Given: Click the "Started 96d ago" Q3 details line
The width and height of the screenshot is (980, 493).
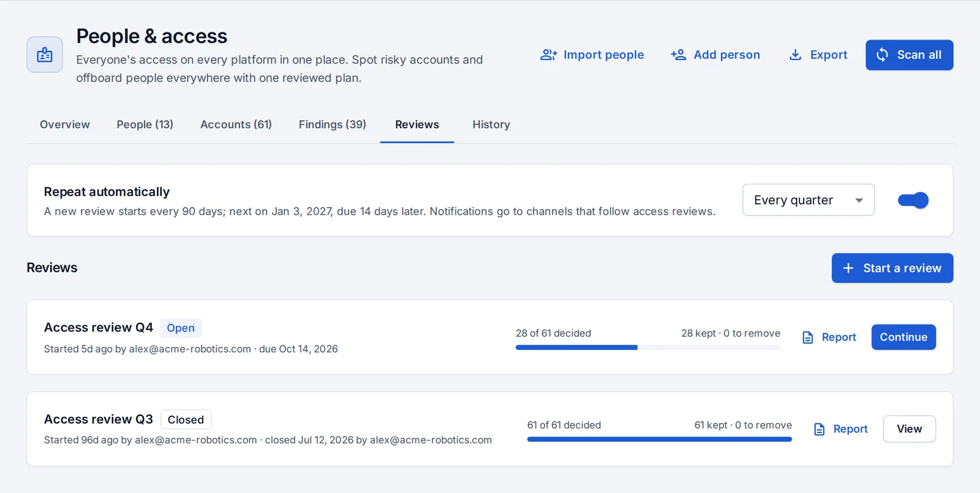Looking at the screenshot, I should [268, 440].
